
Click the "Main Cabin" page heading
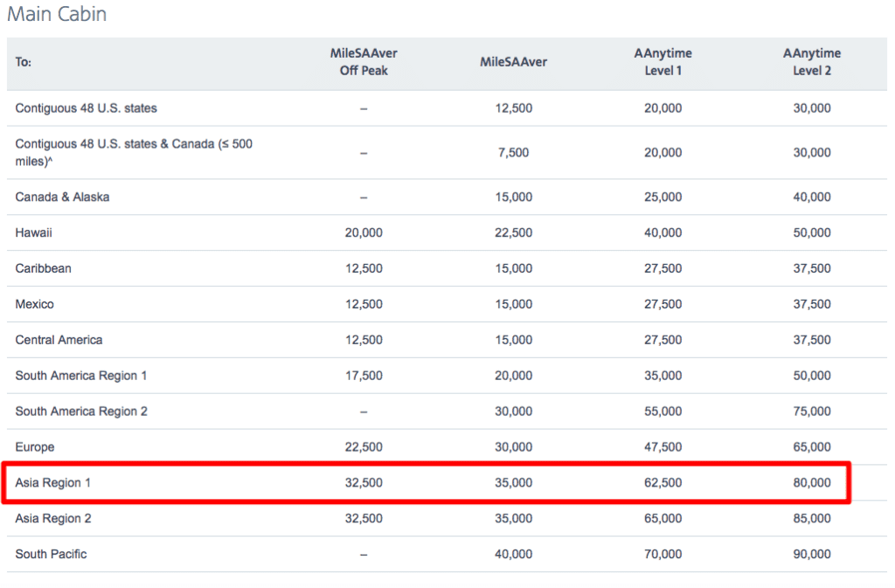tap(56, 14)
